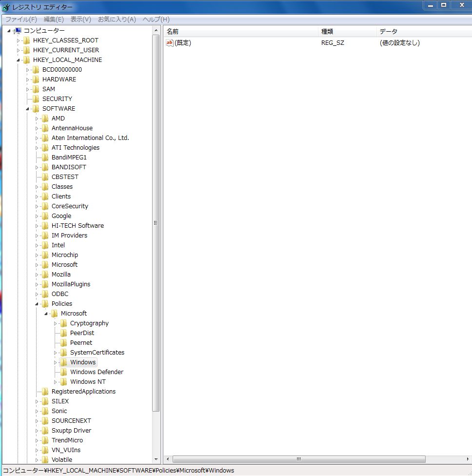Click tree pane scroll down arrow

coord(156,459)
